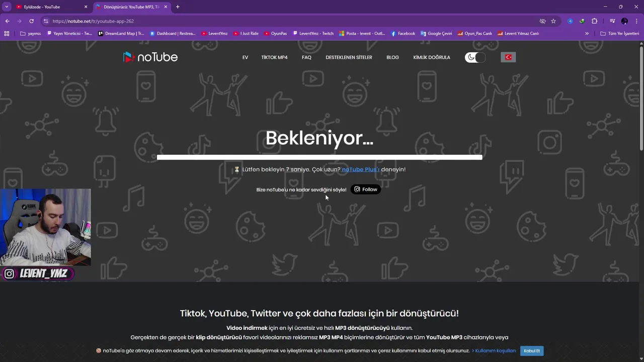The image size is (644, 362).
Task: Open the EV menu item
Action: click(245, 57)
